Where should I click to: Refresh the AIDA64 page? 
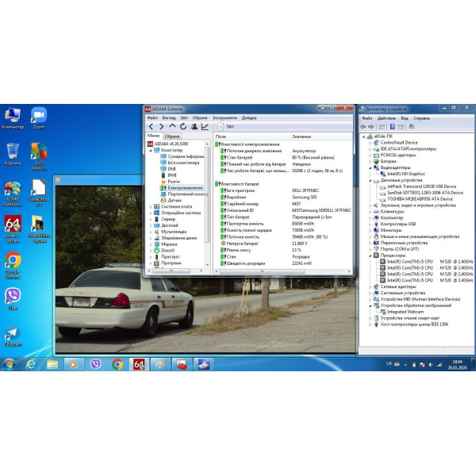[183, 127]
